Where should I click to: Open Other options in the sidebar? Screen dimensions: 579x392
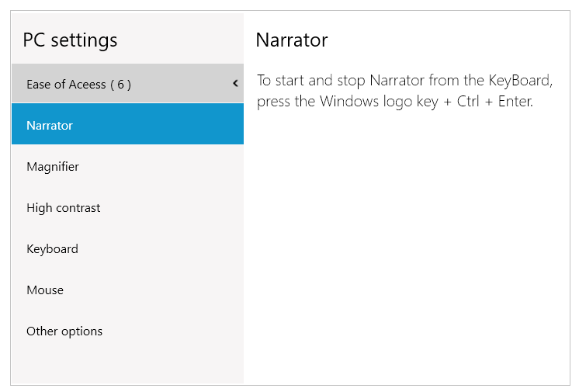[x=64, y=331]
